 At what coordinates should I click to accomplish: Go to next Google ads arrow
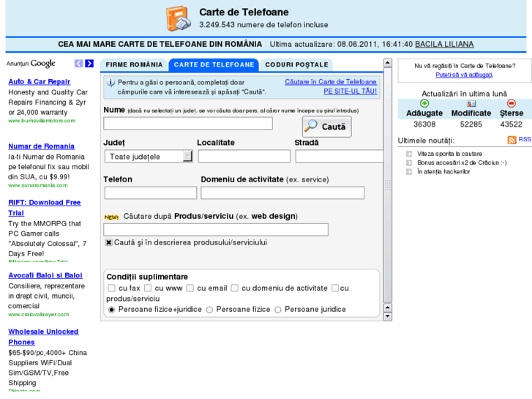pos(89,64)
